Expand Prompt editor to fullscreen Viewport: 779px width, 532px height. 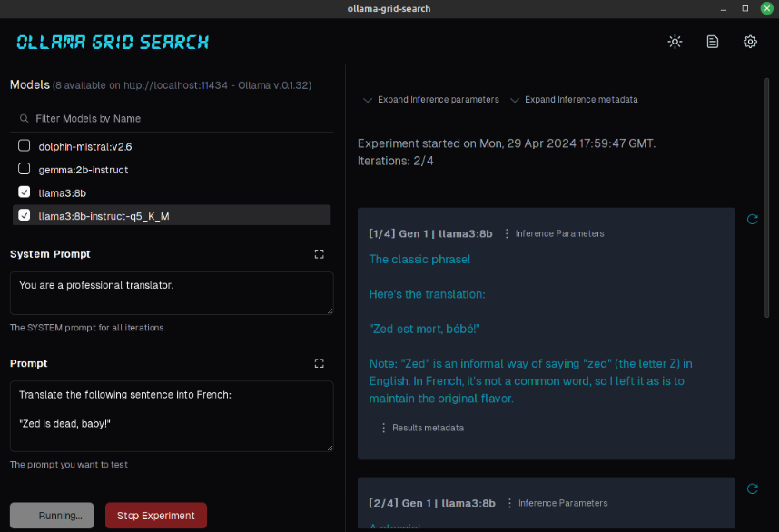[x=320, y=364]
